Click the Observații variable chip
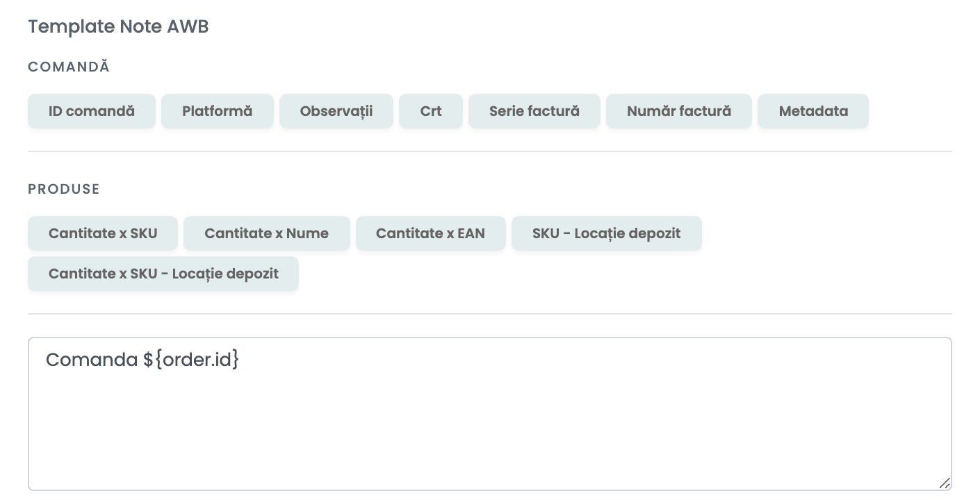980x500 pixels. (x=336, y=111)
